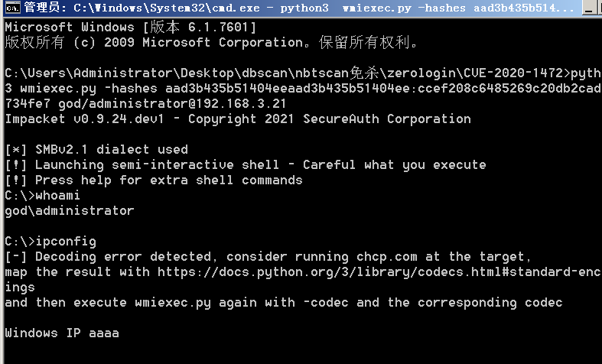Viewport: 602px width, 364px height.
Task: Open the cmd.exe system menu icon
Action: [x=13, y=8]
